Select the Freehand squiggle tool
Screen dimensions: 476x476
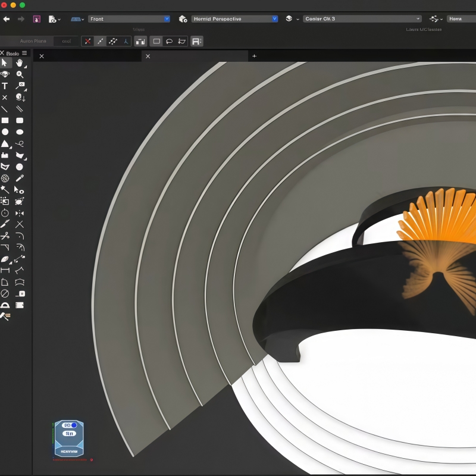click(x=20, y=143)
